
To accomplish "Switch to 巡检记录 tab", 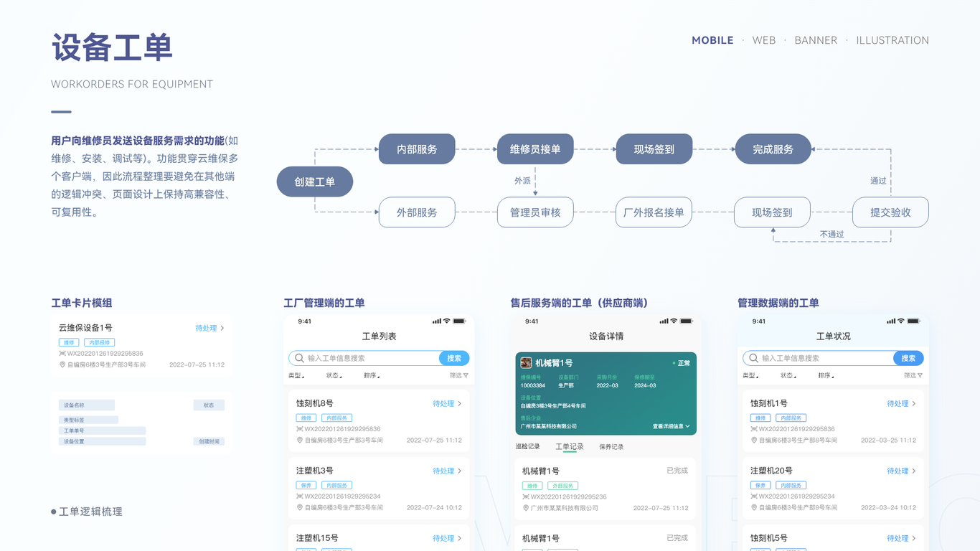I will (x=527, y=446).
